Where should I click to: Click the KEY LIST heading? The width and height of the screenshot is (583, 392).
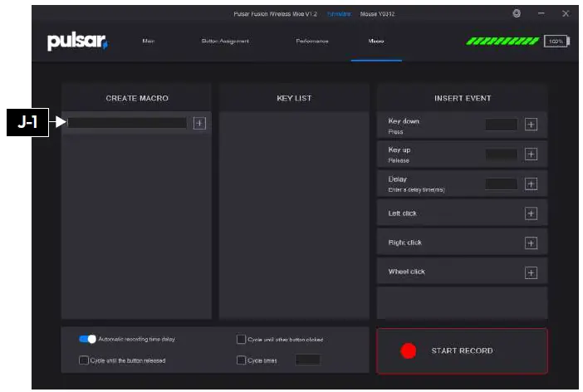coord(294,98)
